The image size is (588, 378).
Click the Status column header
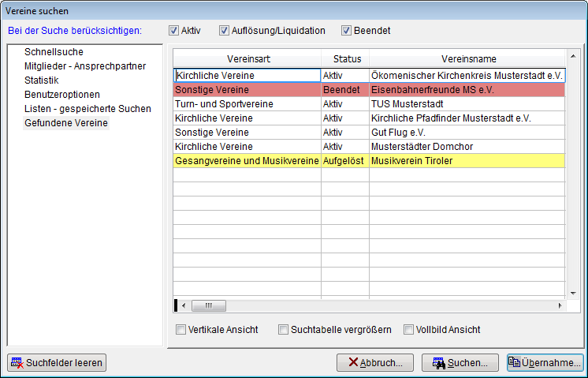tap(345, 59)
